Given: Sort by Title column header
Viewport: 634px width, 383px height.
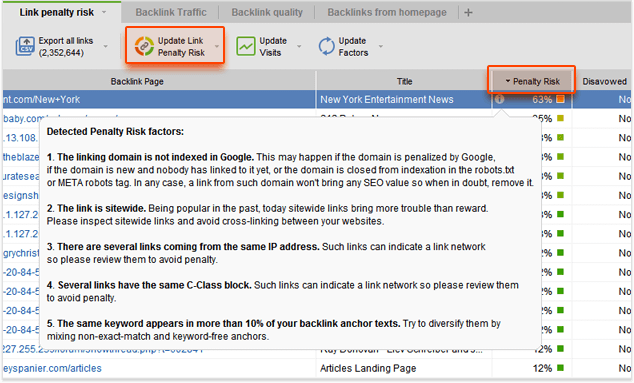Looking at the screenshot, I should 404,81.
